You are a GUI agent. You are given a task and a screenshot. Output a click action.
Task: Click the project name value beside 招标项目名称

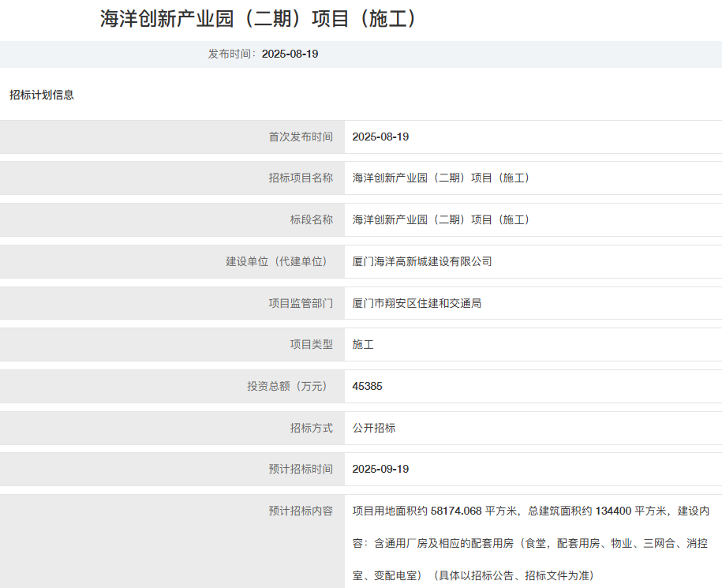441,178
